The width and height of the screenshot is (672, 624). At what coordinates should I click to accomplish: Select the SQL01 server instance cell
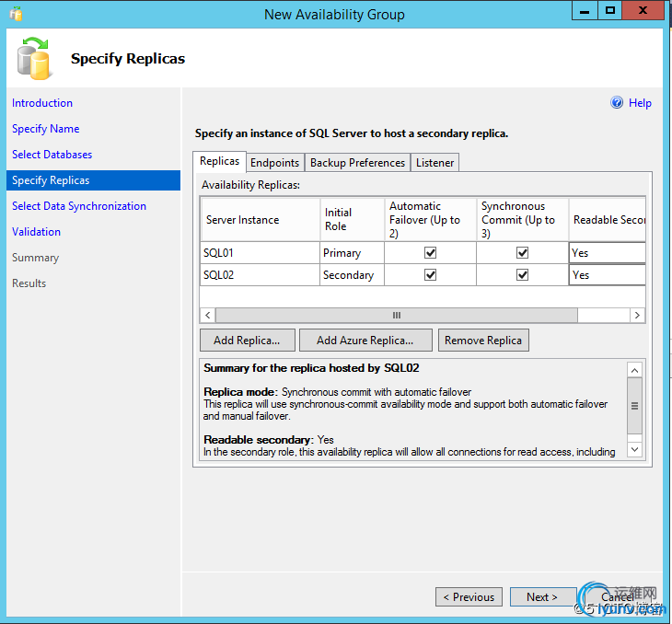pyautogui.click(x=260, y=253)
